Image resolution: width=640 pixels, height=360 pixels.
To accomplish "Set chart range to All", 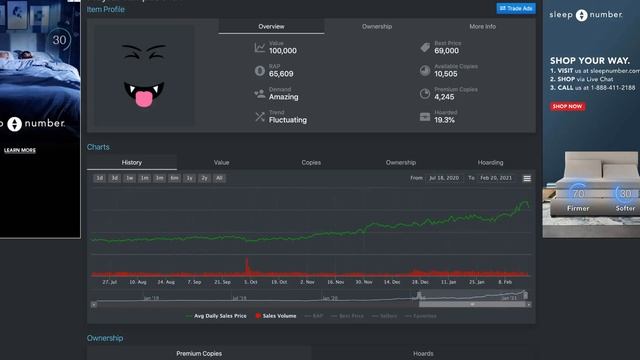I will pos(219,178).
